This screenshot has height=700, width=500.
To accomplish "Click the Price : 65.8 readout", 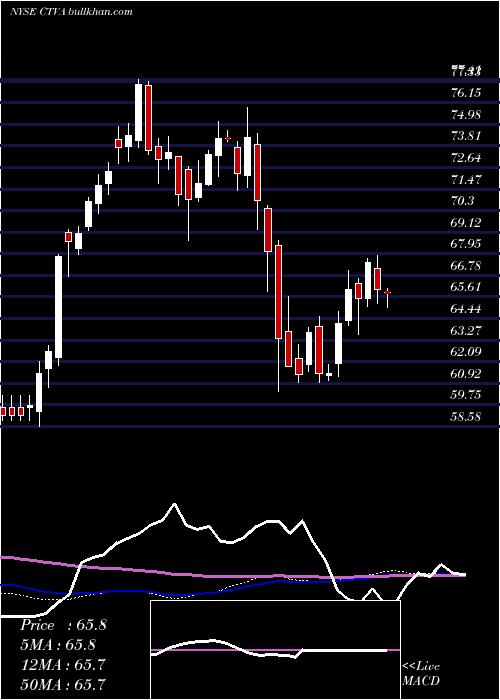I will pyautogui.click(x=63, y=625).
